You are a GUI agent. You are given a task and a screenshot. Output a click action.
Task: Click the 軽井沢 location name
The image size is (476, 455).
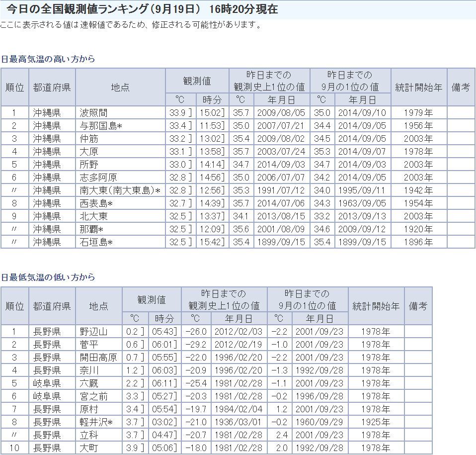[96, 422]
